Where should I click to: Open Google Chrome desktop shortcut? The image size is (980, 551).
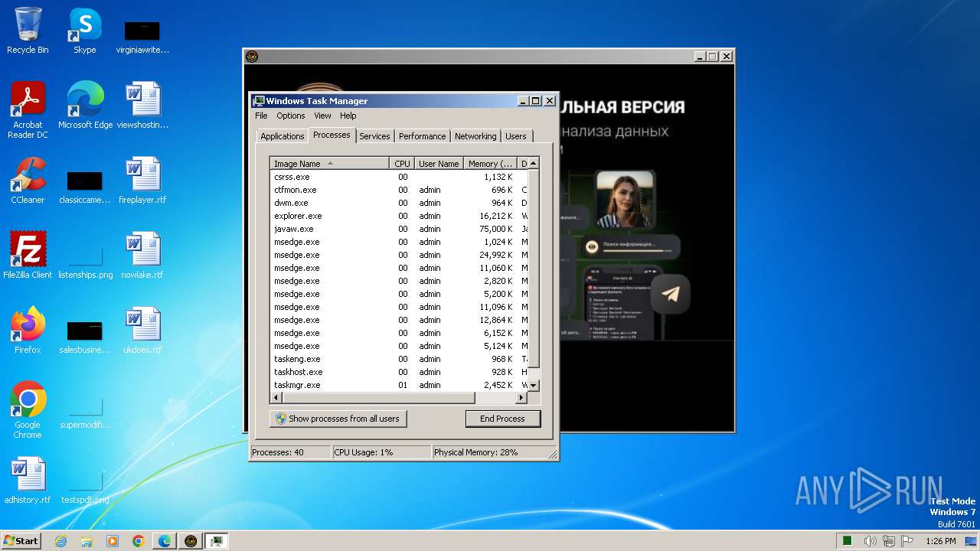pyautogui.click(x=28, y=410)
